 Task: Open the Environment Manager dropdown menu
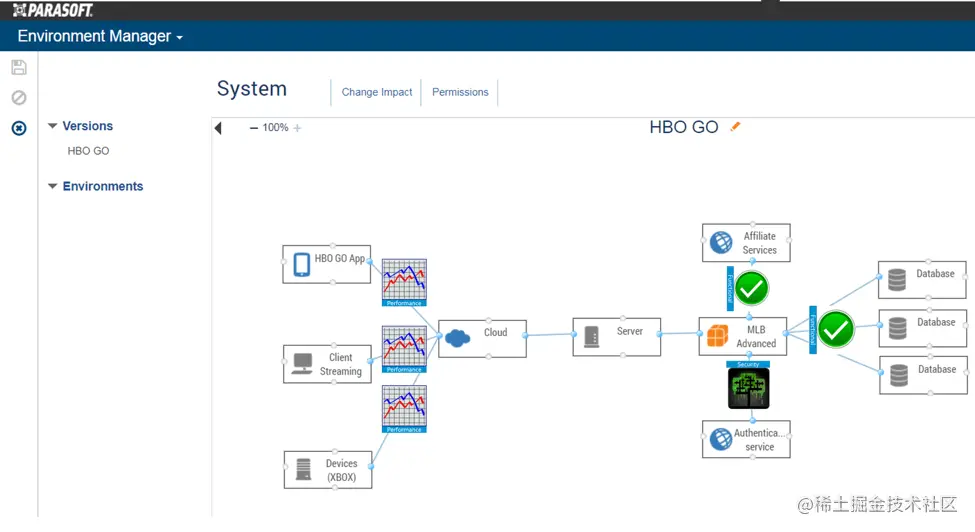pos(100,36)
